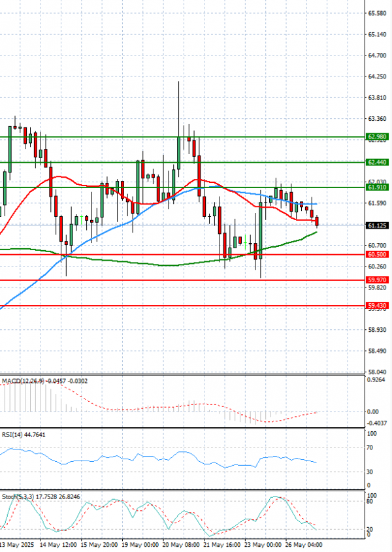
Task: Click the Stochastic scale value 80
Action: click(370, 501)
